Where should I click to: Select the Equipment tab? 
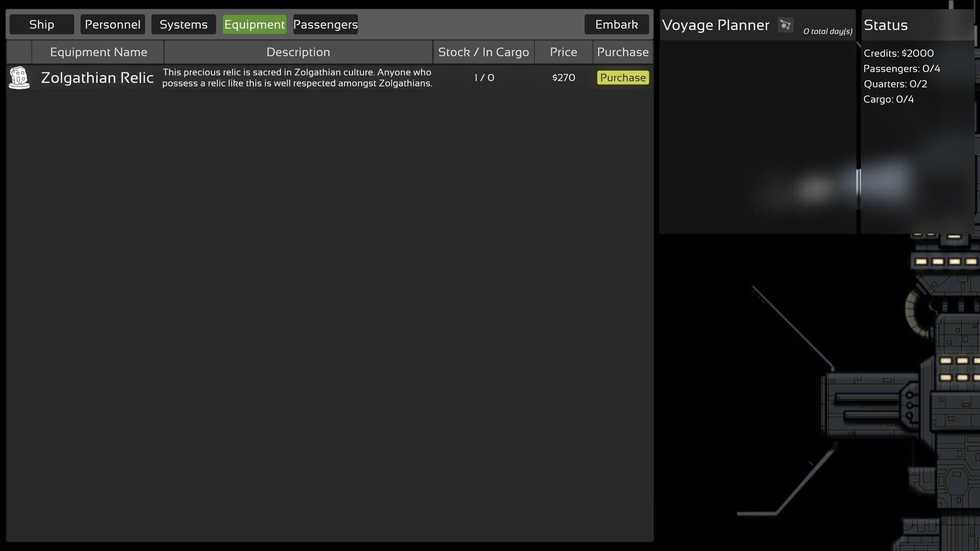pos(254,24)
